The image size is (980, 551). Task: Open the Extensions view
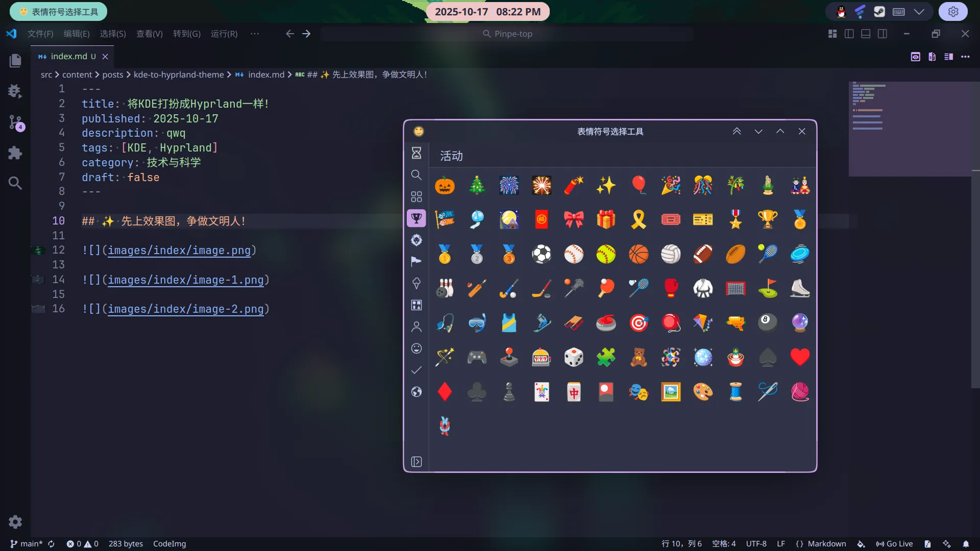point(15,153)
